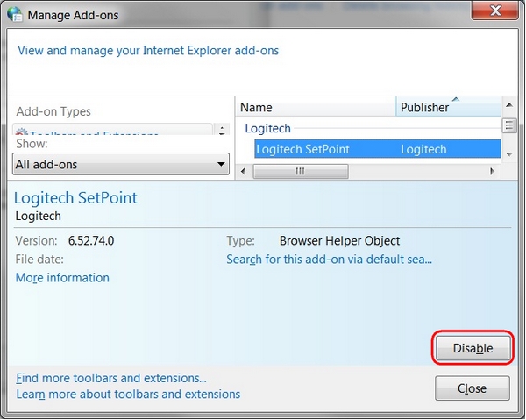Click the Logitech SetPoint heading in details pane
This screenshot has width=526, height=420.
click(75, 197)
